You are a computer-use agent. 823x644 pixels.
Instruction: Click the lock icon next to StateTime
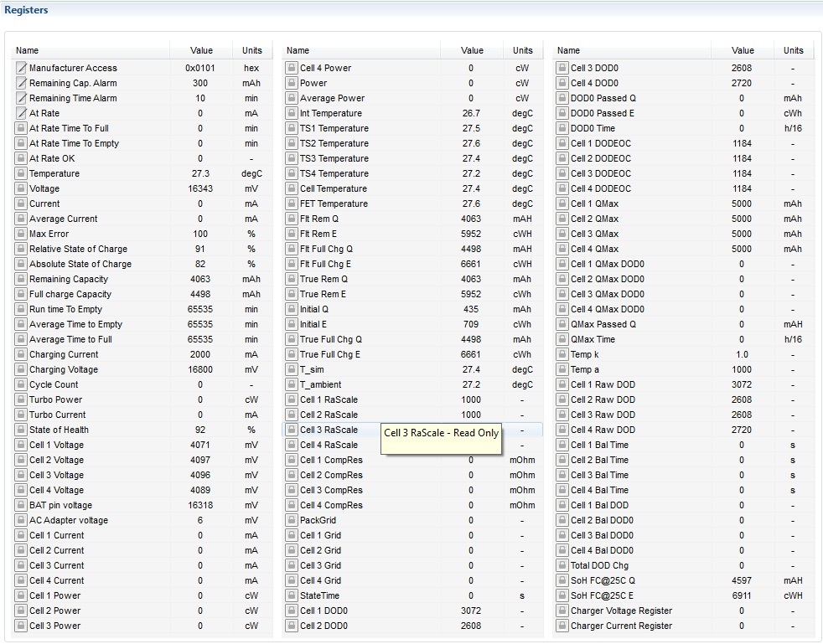point(292,595)
